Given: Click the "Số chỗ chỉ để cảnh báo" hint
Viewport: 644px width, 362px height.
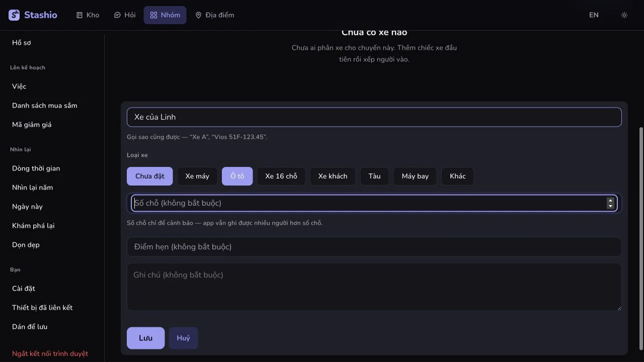Looking at the screenshot, I should click(x=224, y=223).
